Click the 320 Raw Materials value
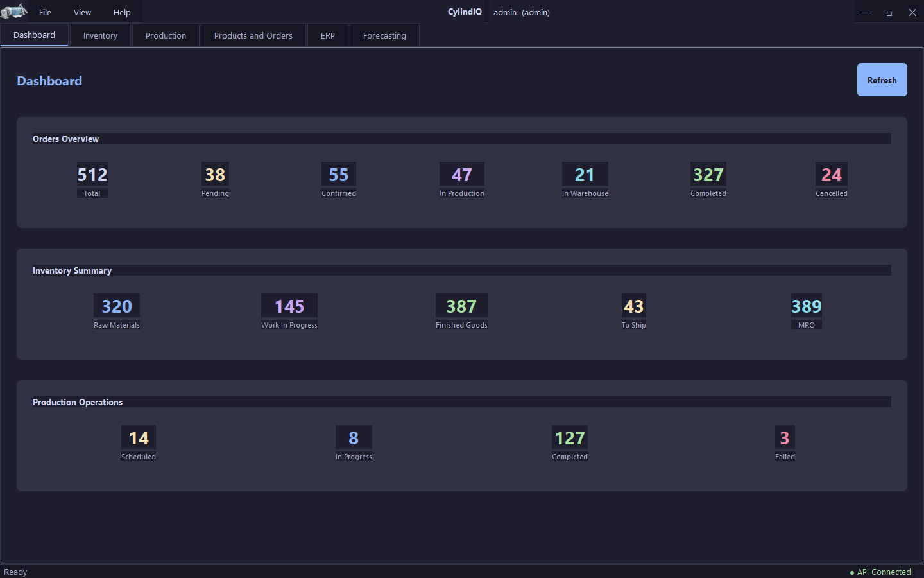The image size is (924, 578). click(x=117, y=306)
